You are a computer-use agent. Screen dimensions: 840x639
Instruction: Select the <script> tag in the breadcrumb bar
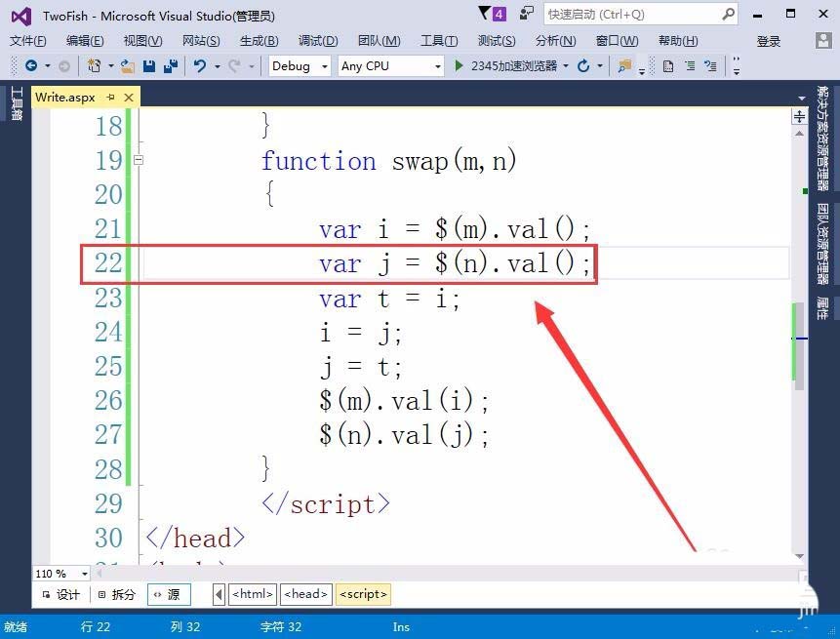(362, 593)
